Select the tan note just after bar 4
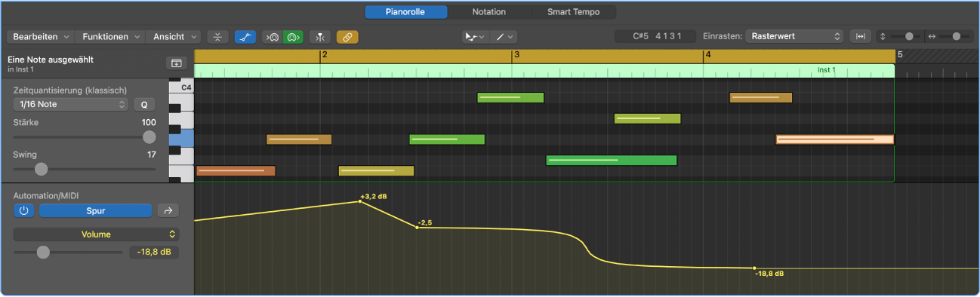The height and width of the screenshot is (297, 980). point(761,97)
